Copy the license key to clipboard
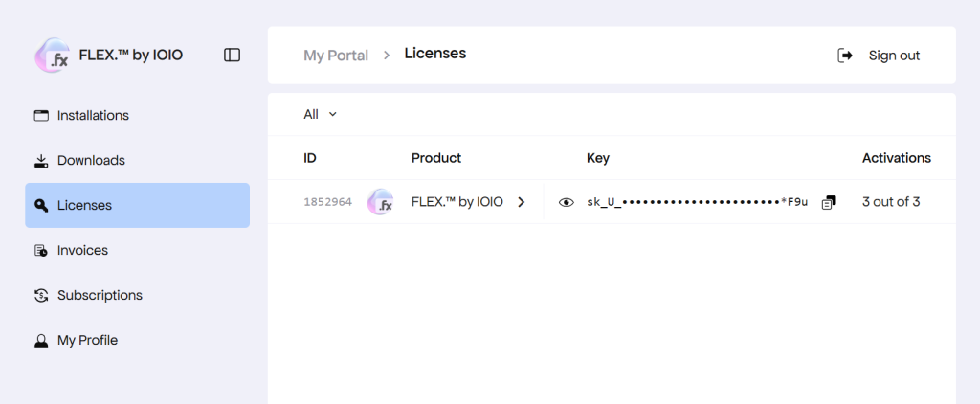This screenshot has width=980, height=404. coord(829,202)
